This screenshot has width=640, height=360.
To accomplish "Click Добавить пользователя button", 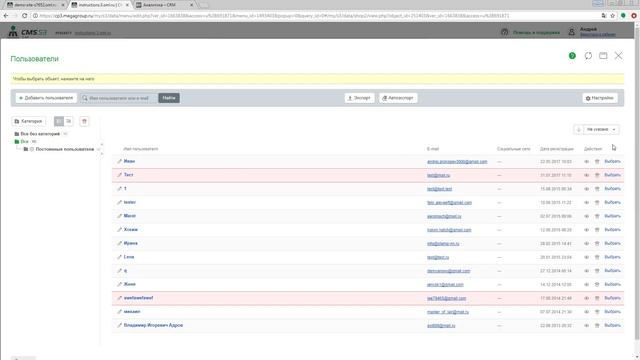I will pos(46,98).
